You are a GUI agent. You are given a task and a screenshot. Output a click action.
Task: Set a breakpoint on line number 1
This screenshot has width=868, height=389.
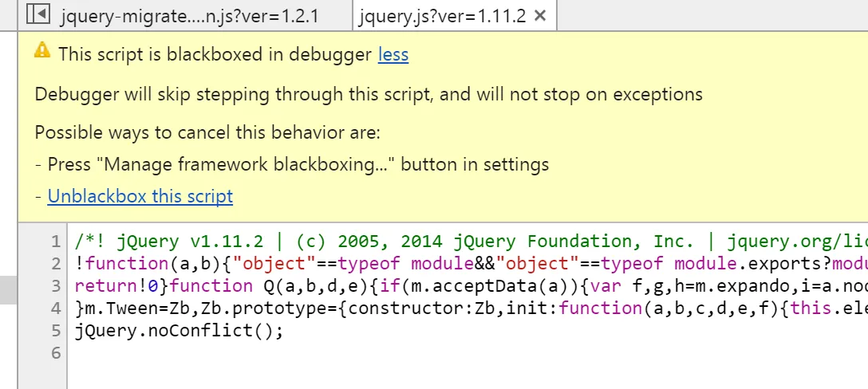(x=55, y=242)
